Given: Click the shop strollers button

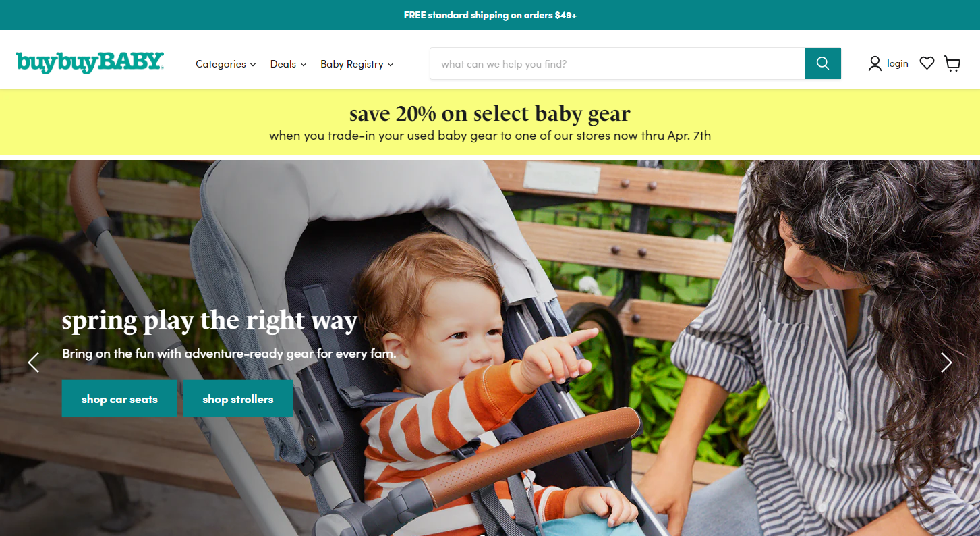Looking at the screenshot, I should click(x=238, y=399).
